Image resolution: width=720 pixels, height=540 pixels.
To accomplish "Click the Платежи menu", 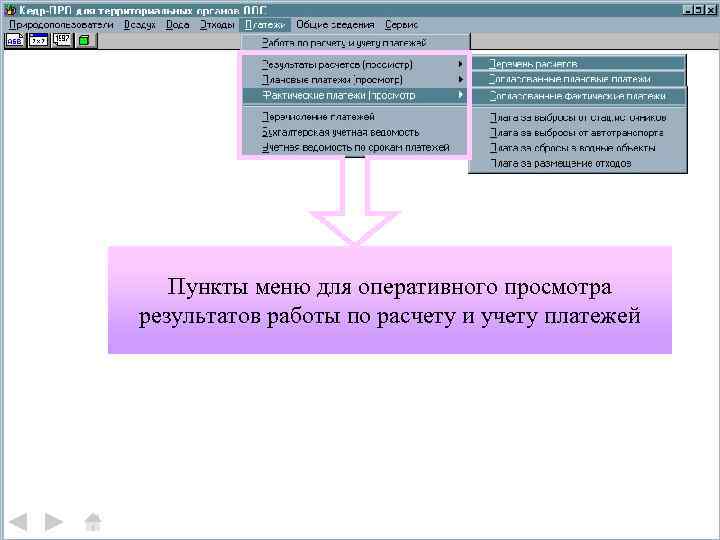I will pyautogui.click(x=265, y=25).
